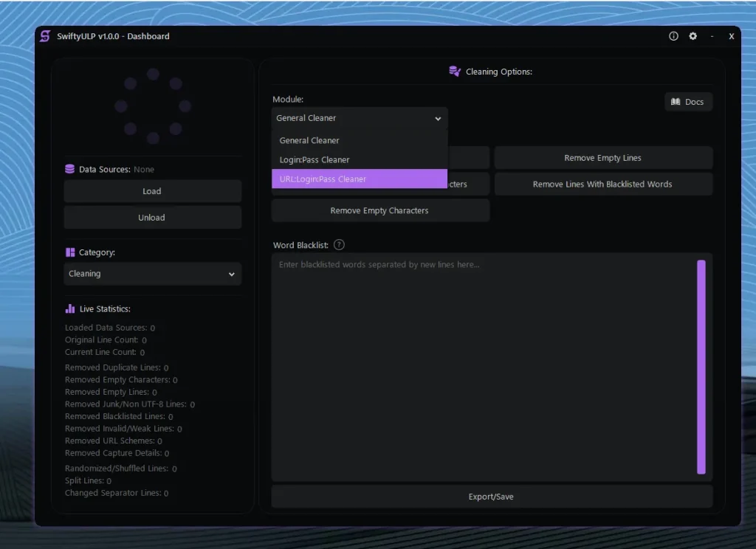Click Remove Lines With Blacklisted Words
The width and height of the screenshot is (756, 549).
603,184
